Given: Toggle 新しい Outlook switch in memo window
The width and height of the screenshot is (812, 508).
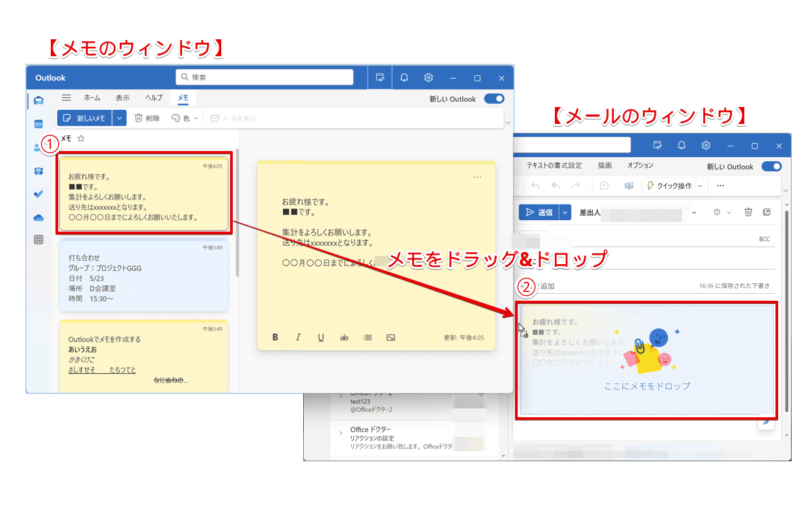Looking at the screenshot, I should pos(494,98).
